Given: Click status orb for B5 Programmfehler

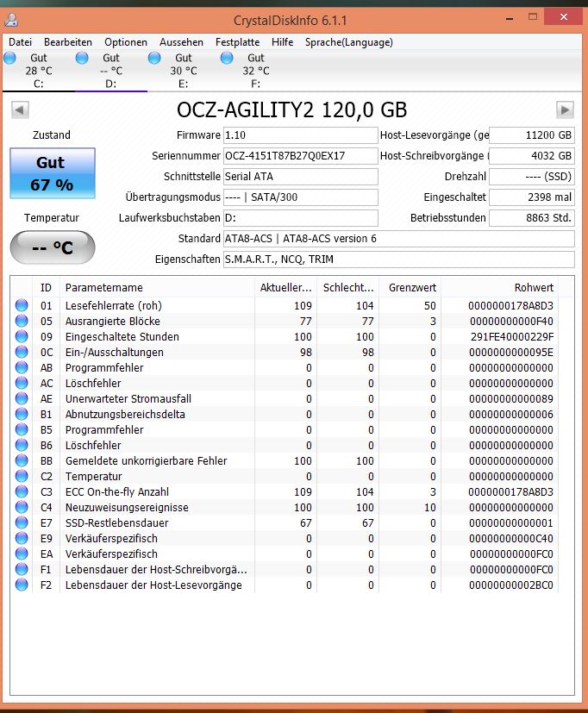Looking at the screenshot, I should point(22,428).
